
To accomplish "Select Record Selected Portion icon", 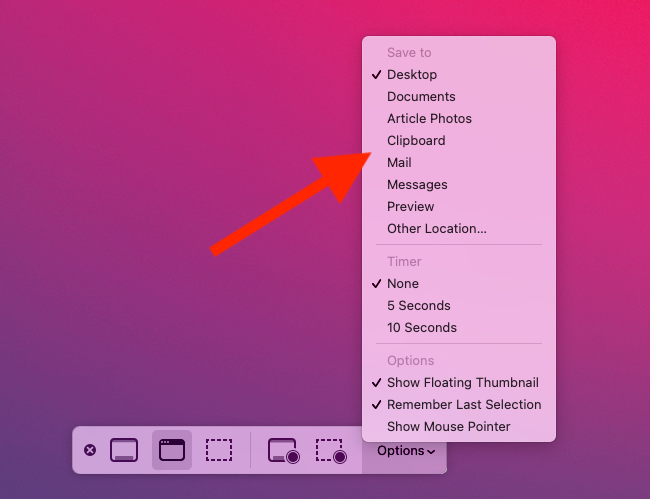I will (331, 451).
